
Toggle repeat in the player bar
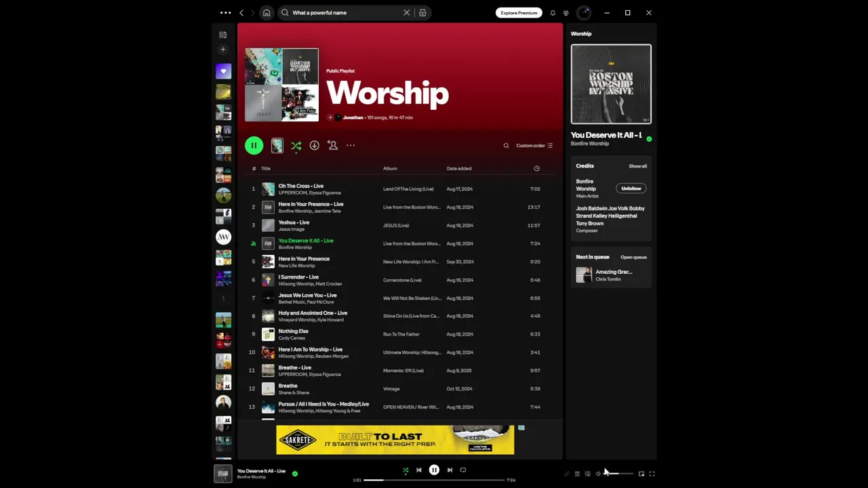(x=463, y=470)
